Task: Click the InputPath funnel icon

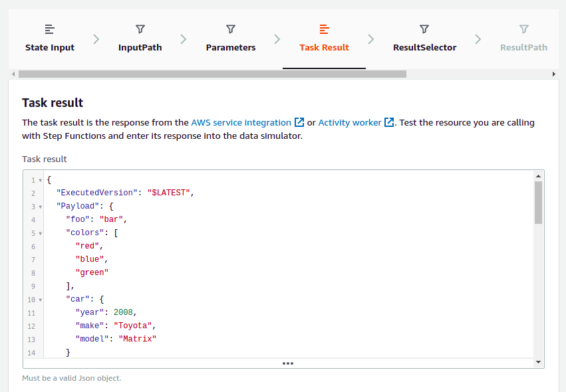Action: pyautogui.click(x=140, y=29)
